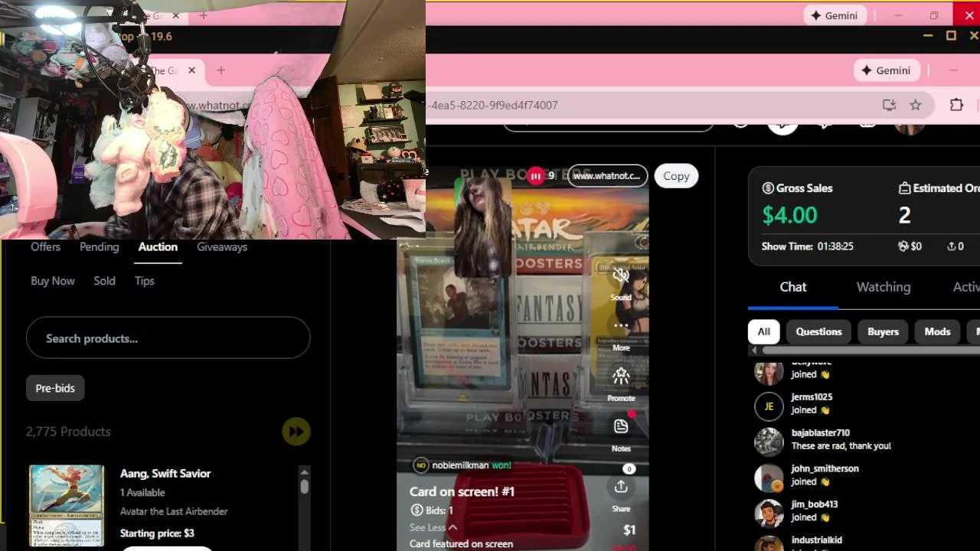Screen dimensions: 980x551
Task: Click the install app icon in address bar
Action: pyautogui.click(x=889, y=105)
